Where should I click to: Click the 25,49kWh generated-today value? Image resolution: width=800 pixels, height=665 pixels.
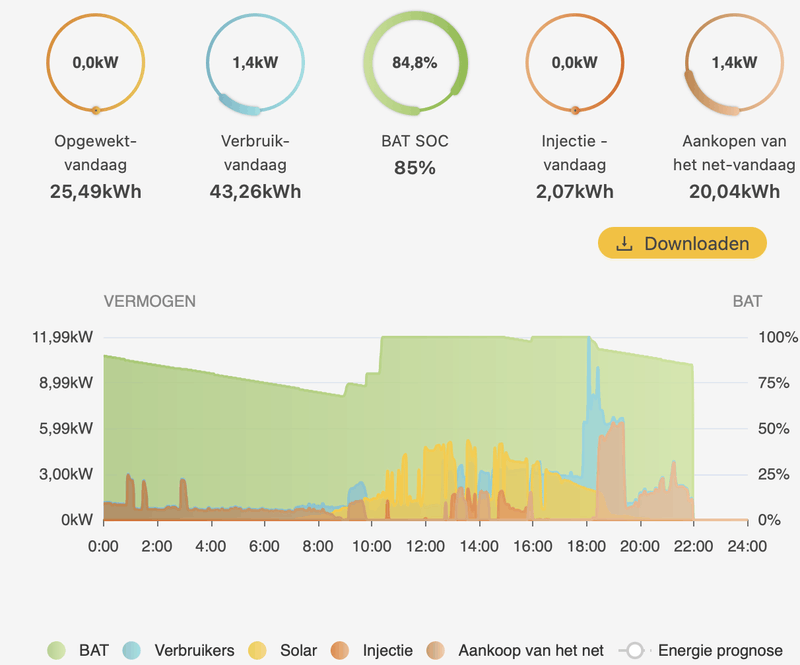pos(95,191)
